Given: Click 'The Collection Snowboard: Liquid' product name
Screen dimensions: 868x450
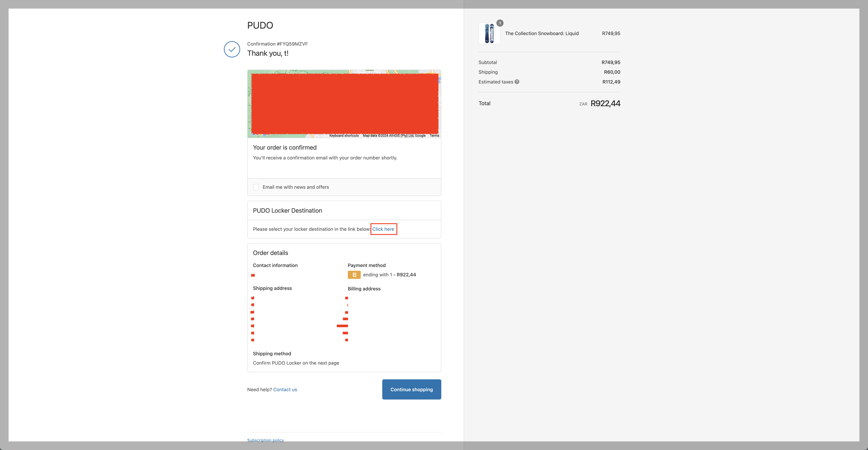Looking at the screenshot, I should click(x=542, y=33).
